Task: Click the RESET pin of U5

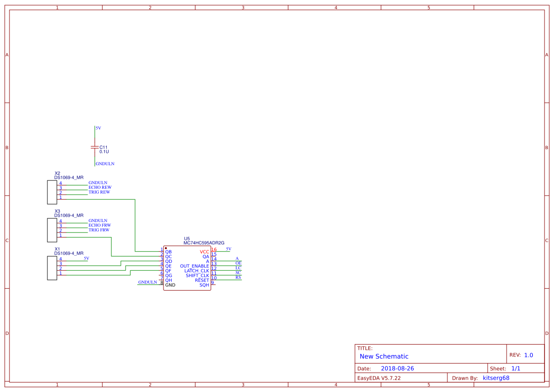Action: coord(202,280)
